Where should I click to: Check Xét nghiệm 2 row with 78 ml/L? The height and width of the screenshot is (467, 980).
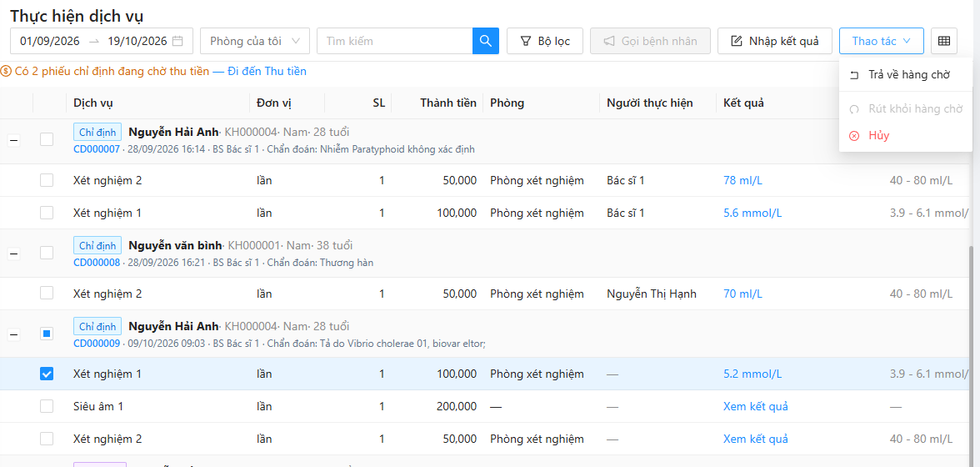coord(47,181)
